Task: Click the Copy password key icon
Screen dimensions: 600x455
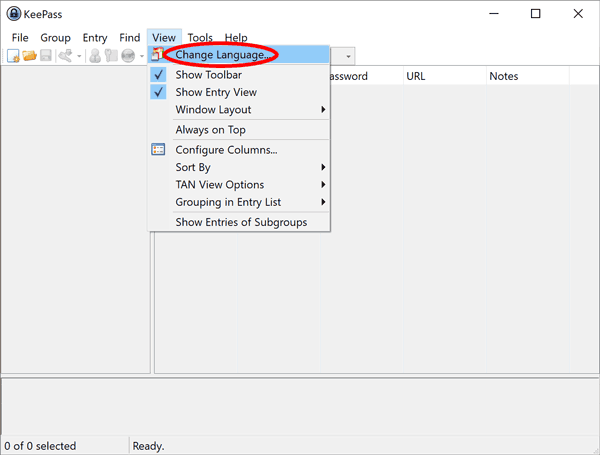Action: [111, 56]
